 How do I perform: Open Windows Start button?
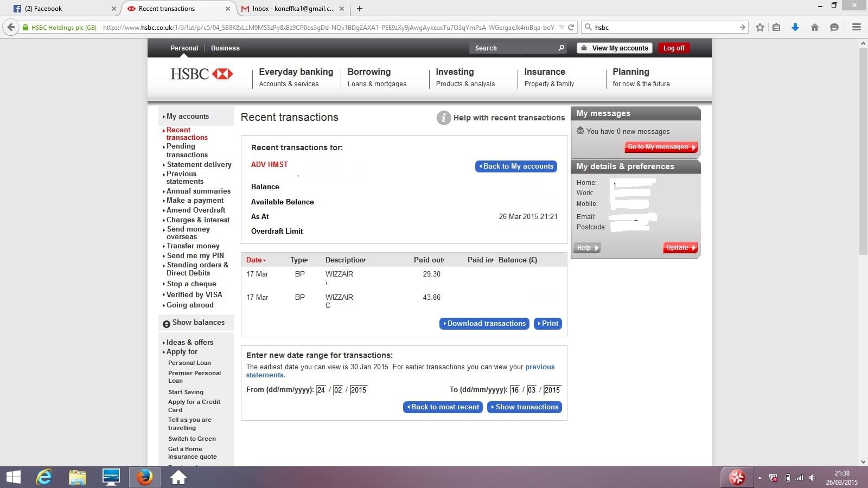click(13, 477)
